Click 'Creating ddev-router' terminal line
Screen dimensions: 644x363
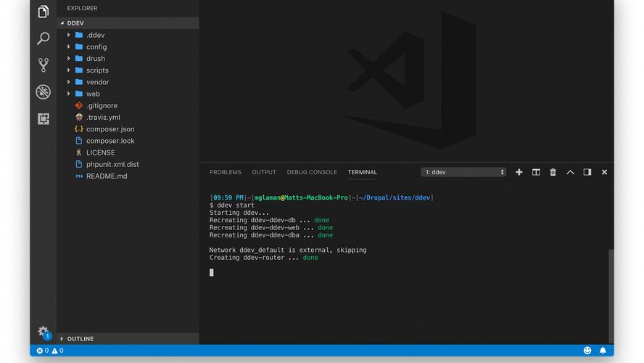click(264, 258)
